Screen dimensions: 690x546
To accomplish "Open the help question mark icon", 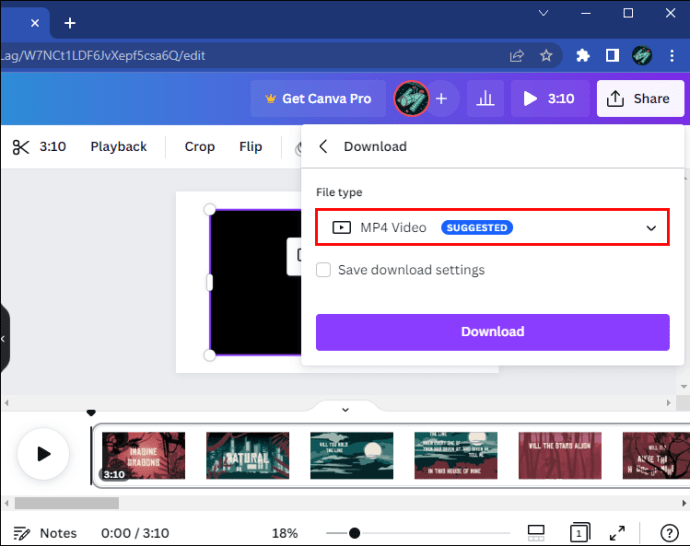I will point(669,533).
